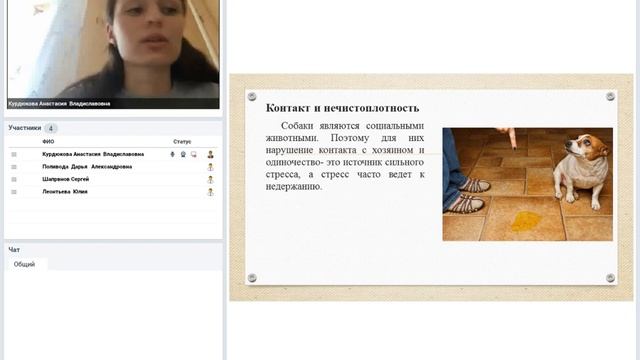Click the slide title Контакт и нечистоплотность
Viewport: 640px width, 360px height.
(342, 108)
